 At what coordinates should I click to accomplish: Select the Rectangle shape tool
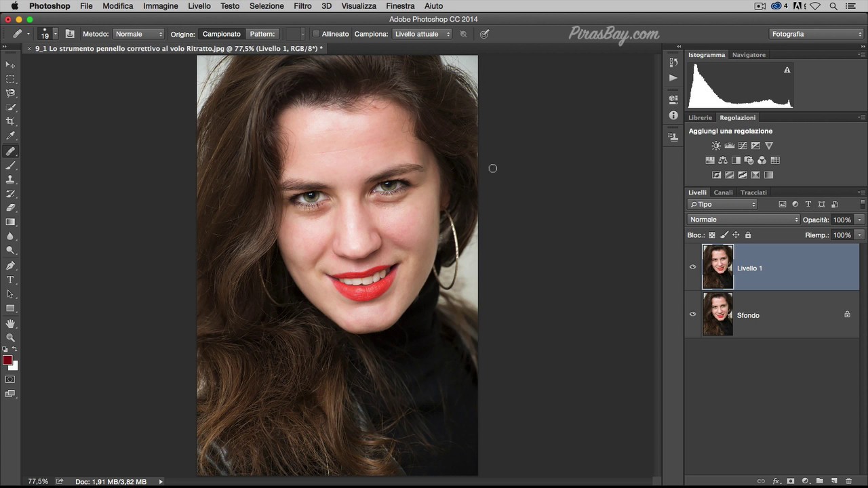click(x=10, y=308)
